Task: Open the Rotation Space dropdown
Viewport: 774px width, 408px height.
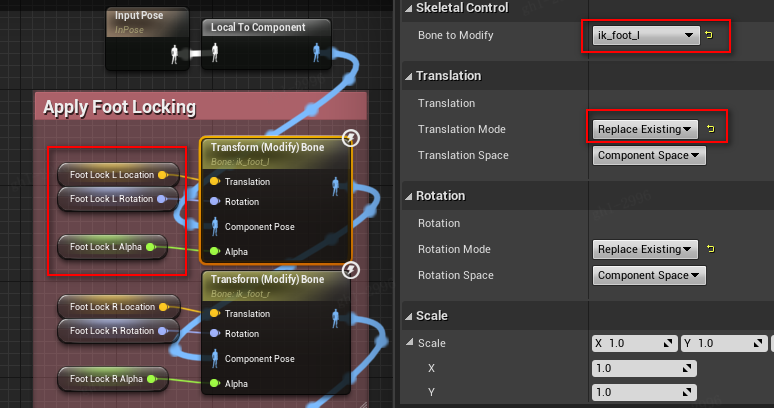Action: [650, 275]
